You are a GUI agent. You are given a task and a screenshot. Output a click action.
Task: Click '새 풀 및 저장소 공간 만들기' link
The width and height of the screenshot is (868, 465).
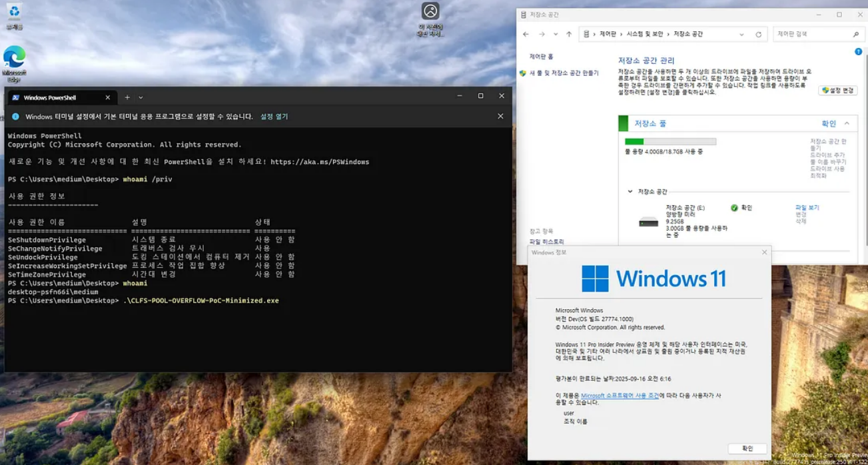pyautogui.click(x=564, y=73)
